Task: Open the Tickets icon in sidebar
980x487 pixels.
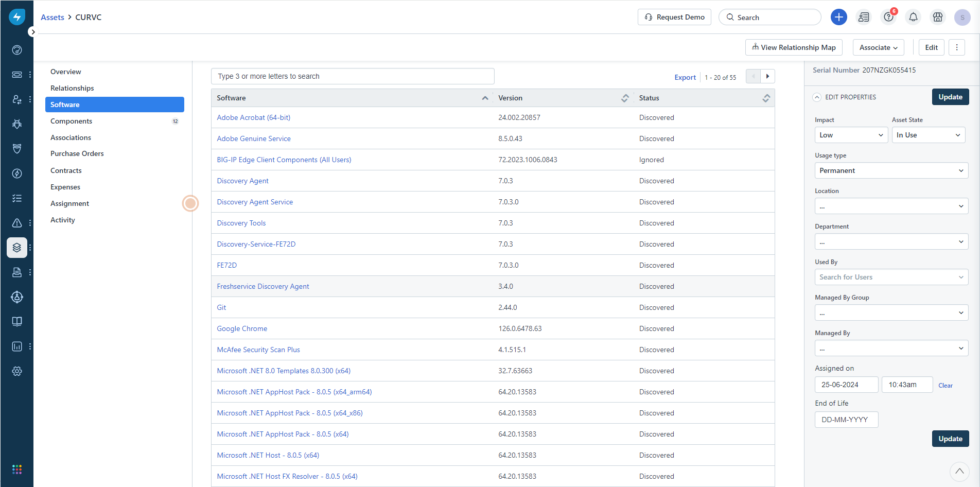Action: tap(17, 75)
